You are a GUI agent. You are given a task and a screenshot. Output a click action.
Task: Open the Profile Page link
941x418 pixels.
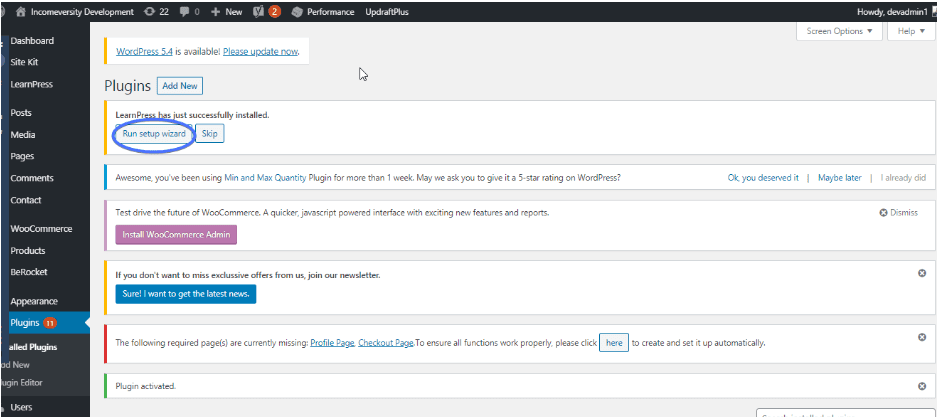[x=332, y=343]
